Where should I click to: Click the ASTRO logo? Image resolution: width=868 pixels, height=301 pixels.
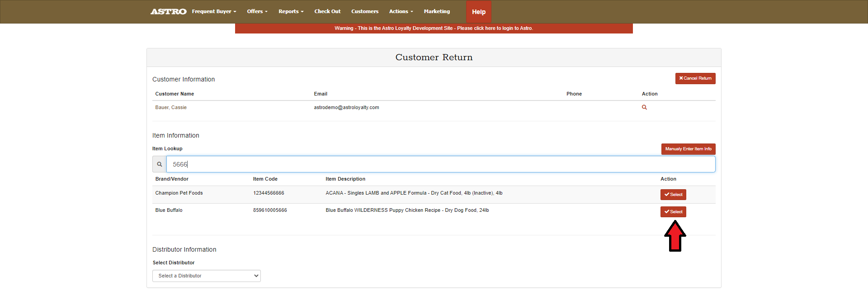coord(168,12)
